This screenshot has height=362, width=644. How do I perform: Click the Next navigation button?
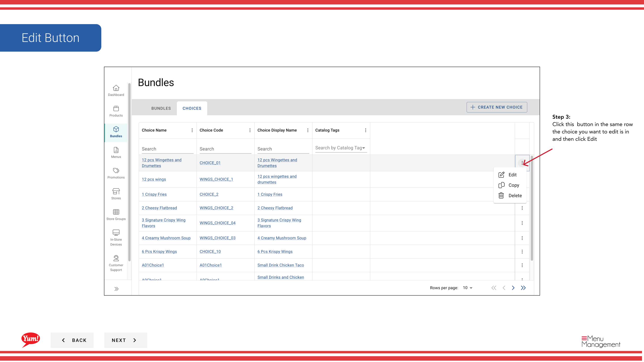pyautogui.click(x=125, y=340)
